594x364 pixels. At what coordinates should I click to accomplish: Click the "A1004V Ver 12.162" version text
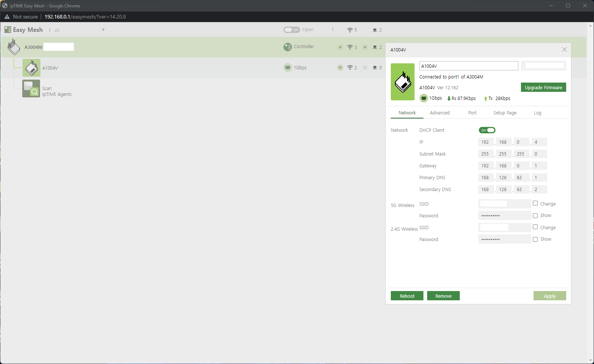(439, 88)
